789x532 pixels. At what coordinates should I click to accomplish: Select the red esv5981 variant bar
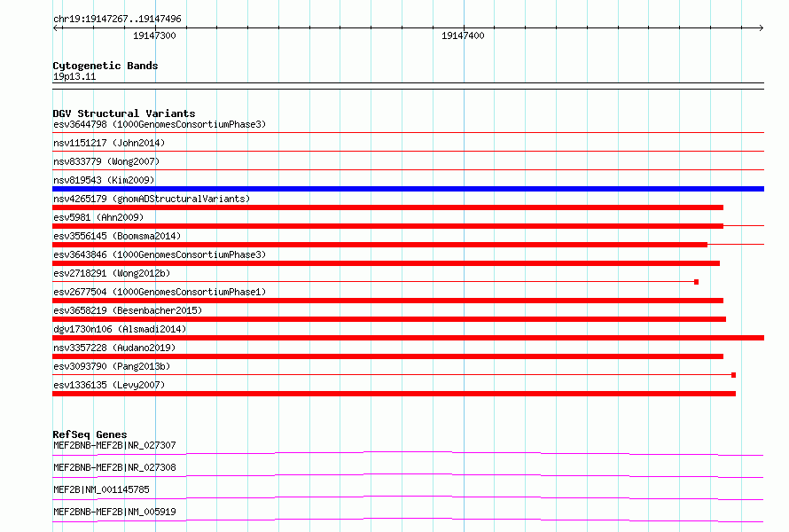388,226
